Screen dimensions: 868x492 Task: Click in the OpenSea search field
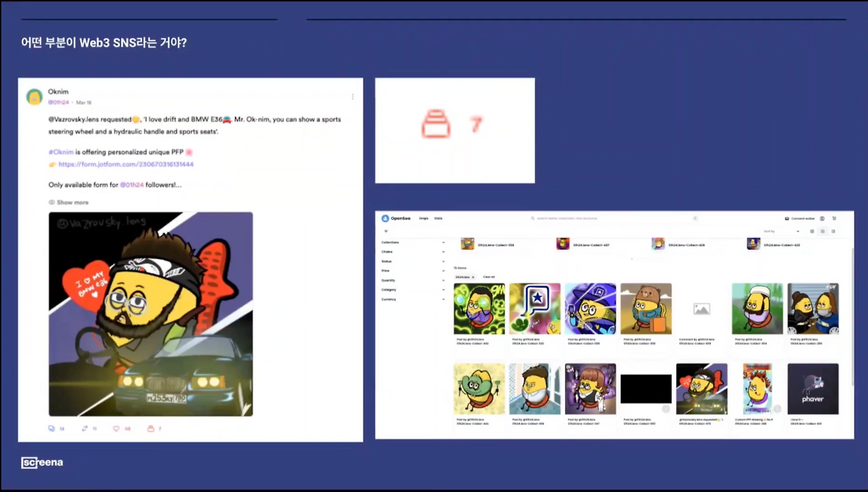(614, 218)
